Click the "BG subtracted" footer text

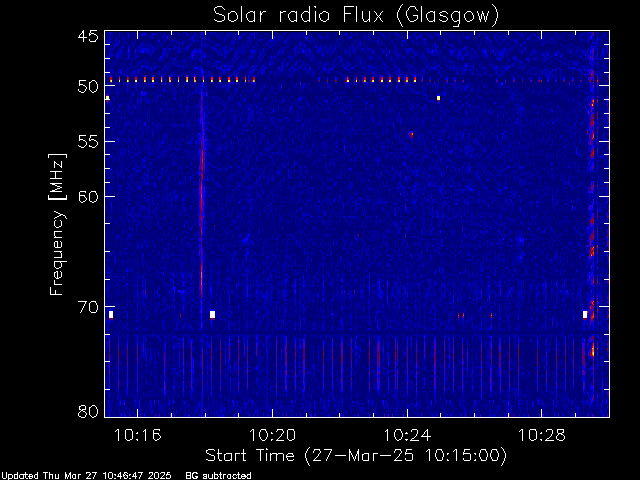218,476
